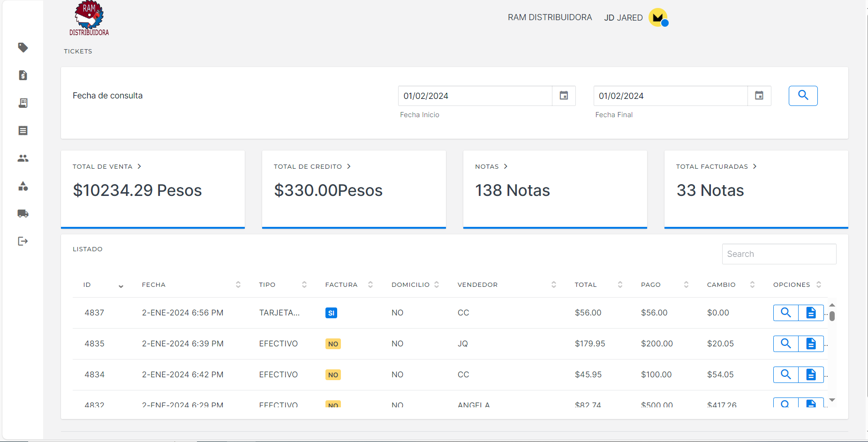Click the Fecha Inicio date field

tap(475, 96)
